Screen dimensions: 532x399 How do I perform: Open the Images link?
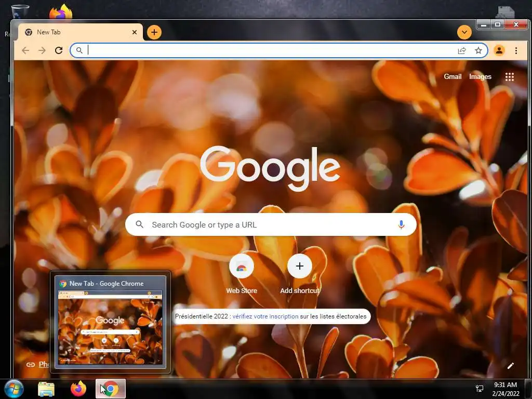tap(480, 77)
